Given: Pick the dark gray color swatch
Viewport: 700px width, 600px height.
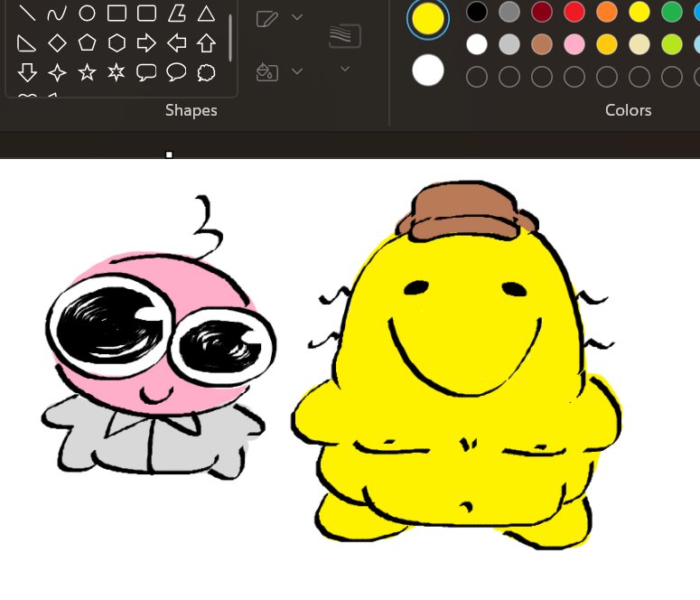Looking at the screenshot, I should (x=509, y=12).
